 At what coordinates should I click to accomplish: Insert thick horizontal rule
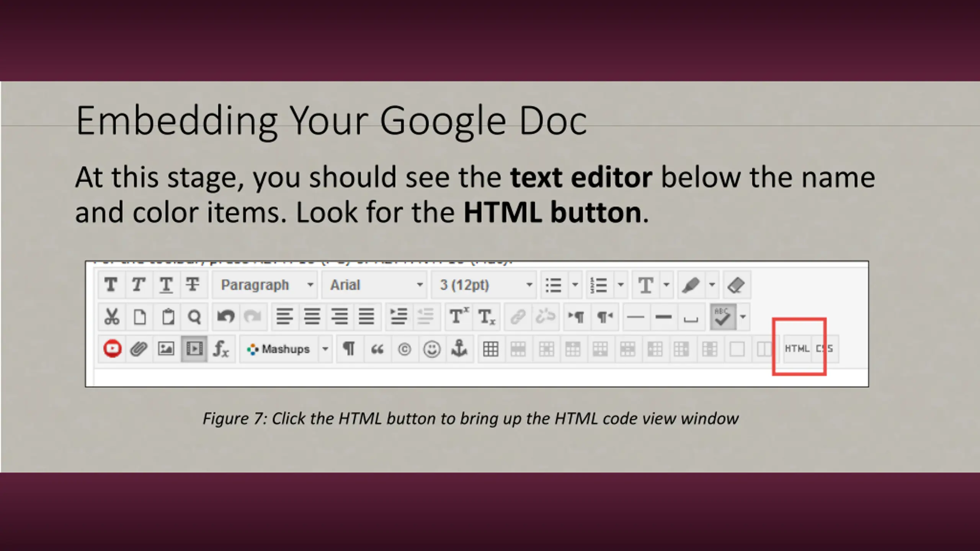[x=663, y=317]
